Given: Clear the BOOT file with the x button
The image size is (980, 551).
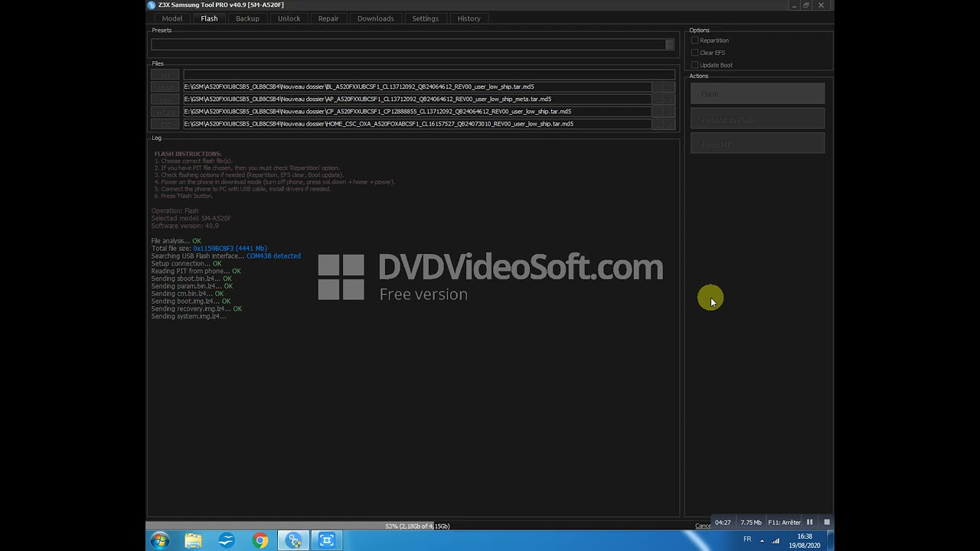Looking at the screenshot, I should pos(670,87).
